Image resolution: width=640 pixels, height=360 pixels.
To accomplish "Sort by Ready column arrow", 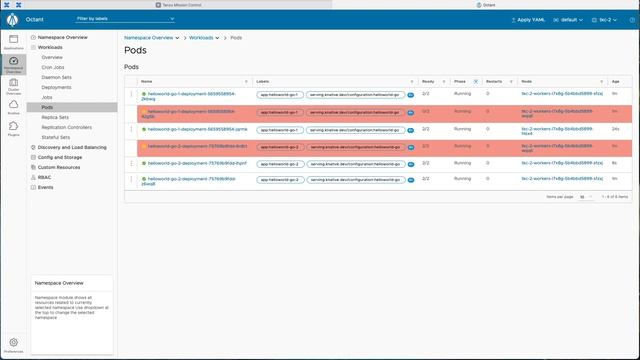I will (x=444, y=82).
